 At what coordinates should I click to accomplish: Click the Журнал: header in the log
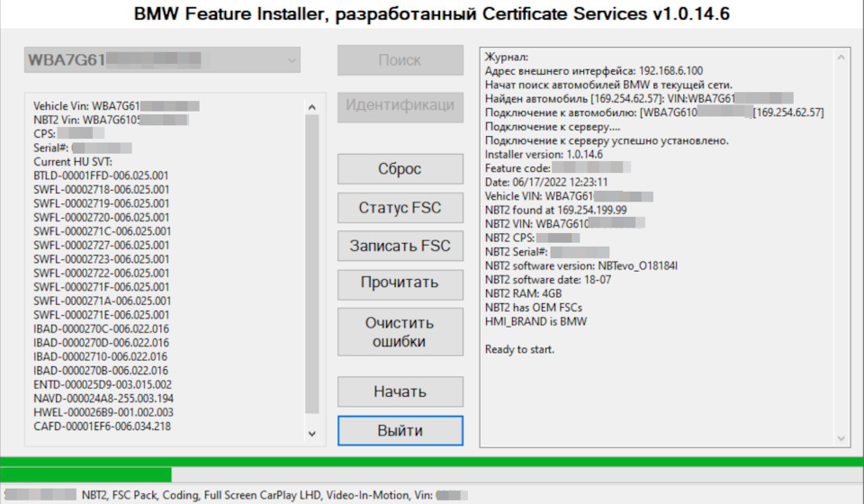tap(507, 57)
